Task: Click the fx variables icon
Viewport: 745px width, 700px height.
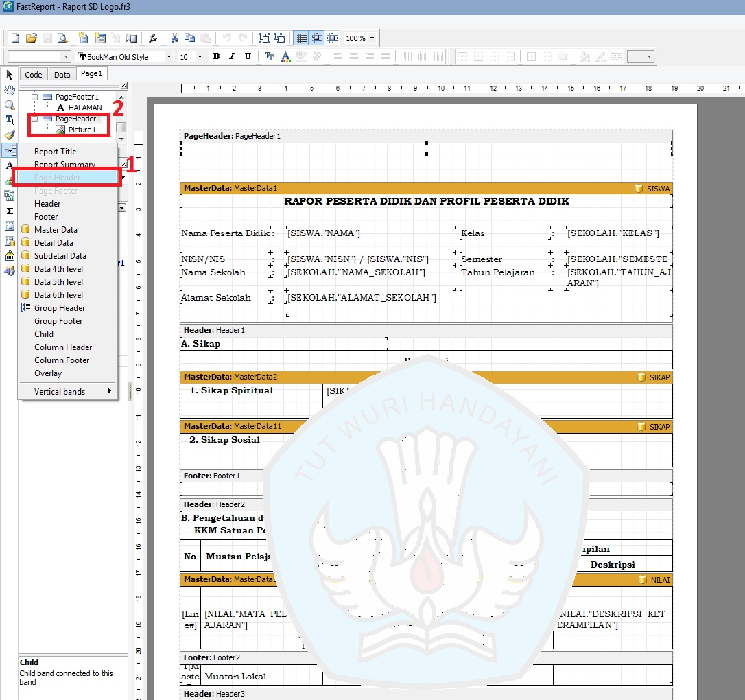Action: click(x=154, y=38)
